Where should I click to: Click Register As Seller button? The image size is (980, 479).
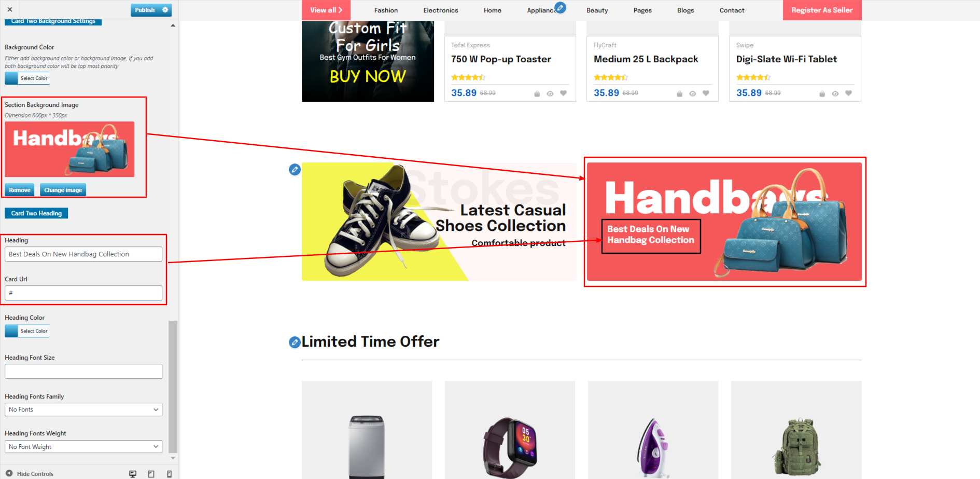click(822, 10)
